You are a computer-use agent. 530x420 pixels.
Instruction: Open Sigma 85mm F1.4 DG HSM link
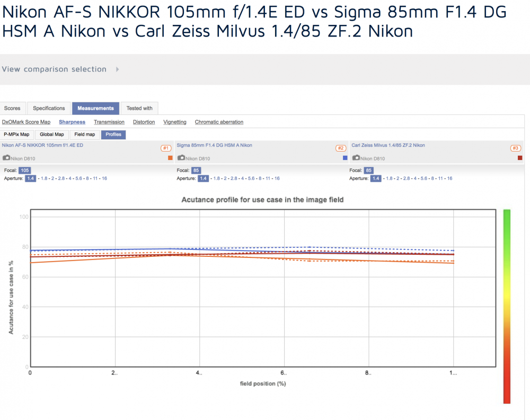click(x=214, y=145)
